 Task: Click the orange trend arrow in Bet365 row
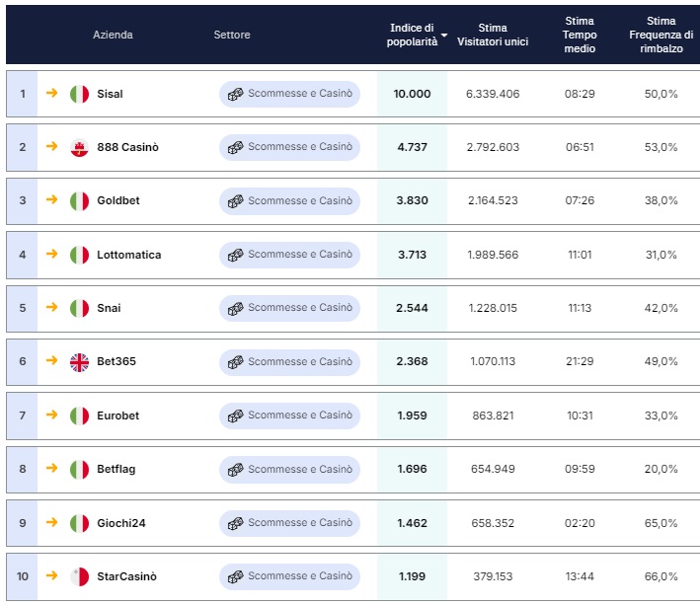[51, 360]
